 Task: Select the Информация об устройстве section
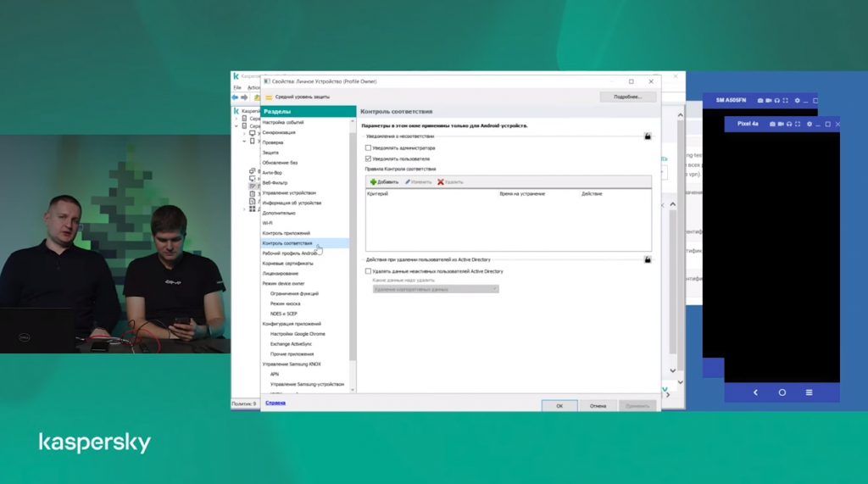292,203
